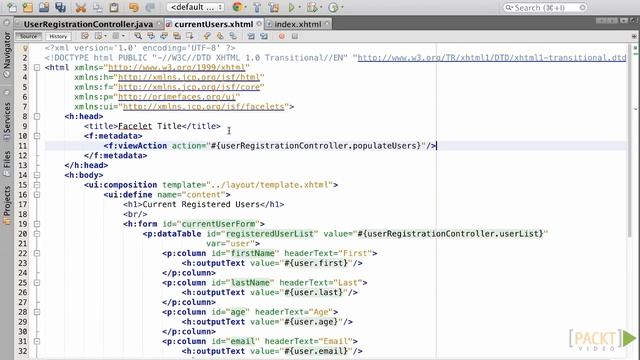640x360 pixels.
Task: Open the UserRegistrationController.java tab
Action: [x=88, y=24]
